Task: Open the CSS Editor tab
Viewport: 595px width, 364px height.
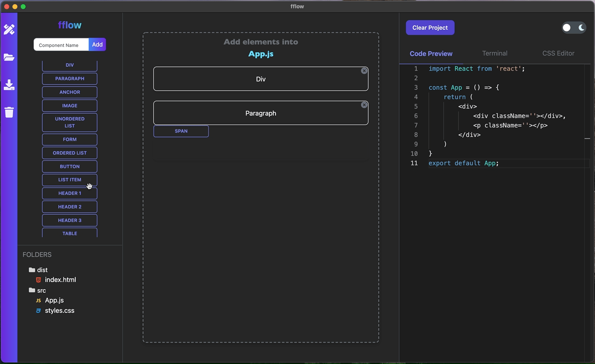Action: (558, 53)
